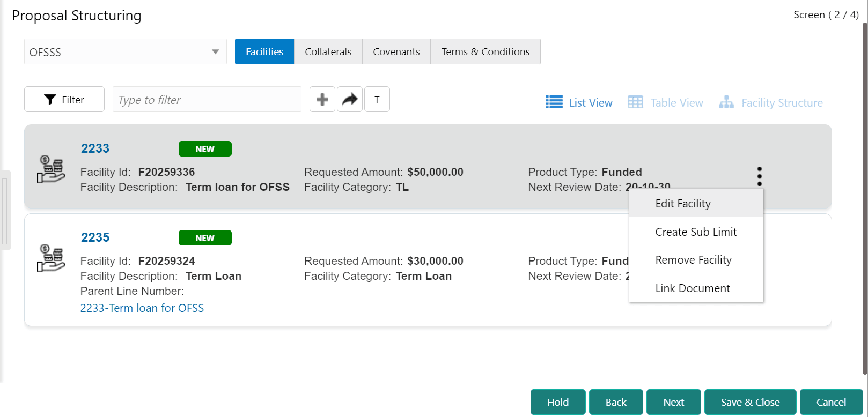Screen dimensions: 868x417
Task: Click facility 2233 money-in-hand icon
Action: point(51,169)
